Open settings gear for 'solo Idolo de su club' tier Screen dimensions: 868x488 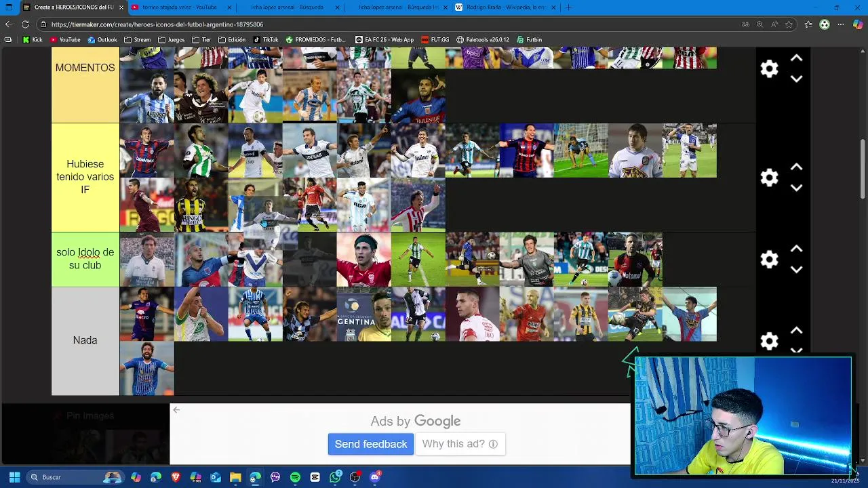point(769,260)
